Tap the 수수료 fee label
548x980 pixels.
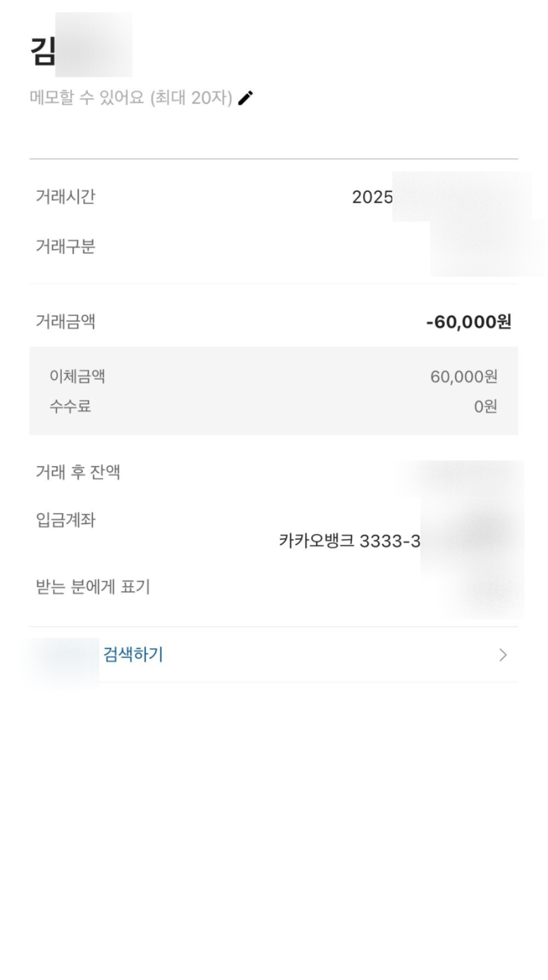click(x=70, y=406)
